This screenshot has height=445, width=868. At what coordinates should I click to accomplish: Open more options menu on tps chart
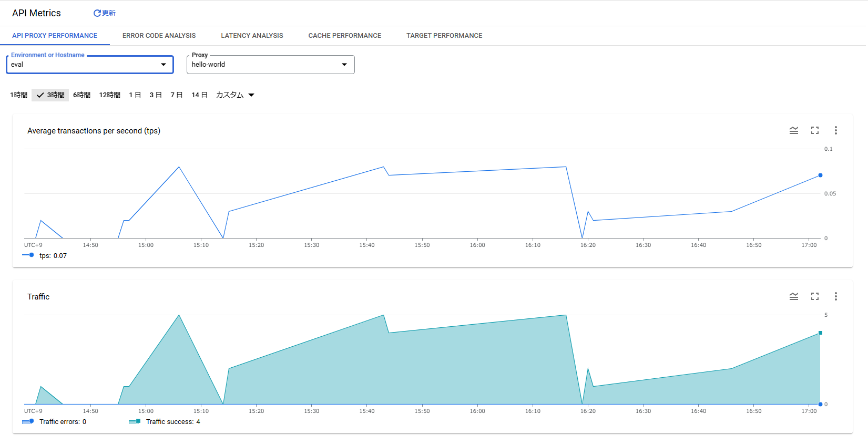(x=835, y=130)
